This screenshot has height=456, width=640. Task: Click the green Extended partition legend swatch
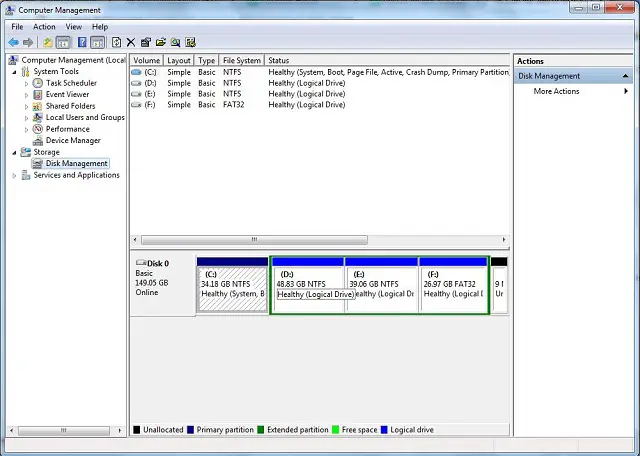[261, 430]
